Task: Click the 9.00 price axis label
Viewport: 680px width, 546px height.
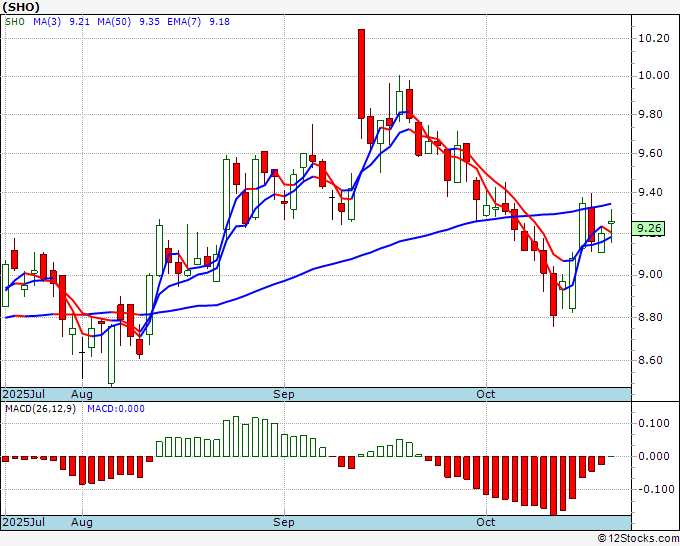Action: coord(651,275)
